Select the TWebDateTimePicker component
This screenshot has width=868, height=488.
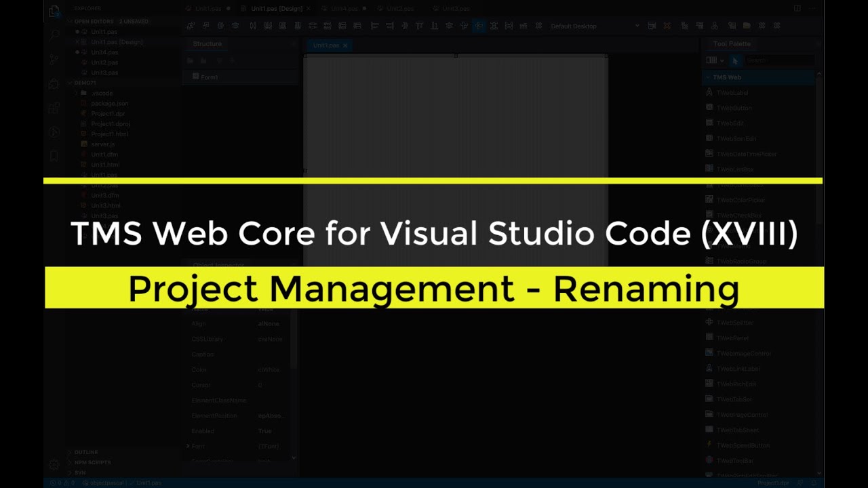[746, 154]
